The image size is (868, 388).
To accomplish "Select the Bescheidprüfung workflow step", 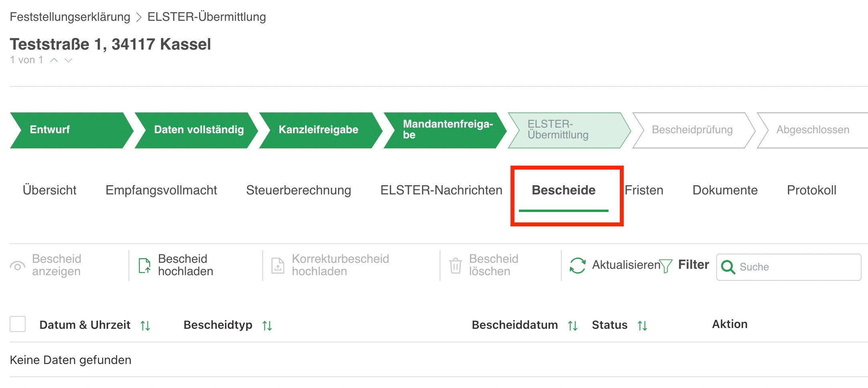I will click(x=692, y=130).
